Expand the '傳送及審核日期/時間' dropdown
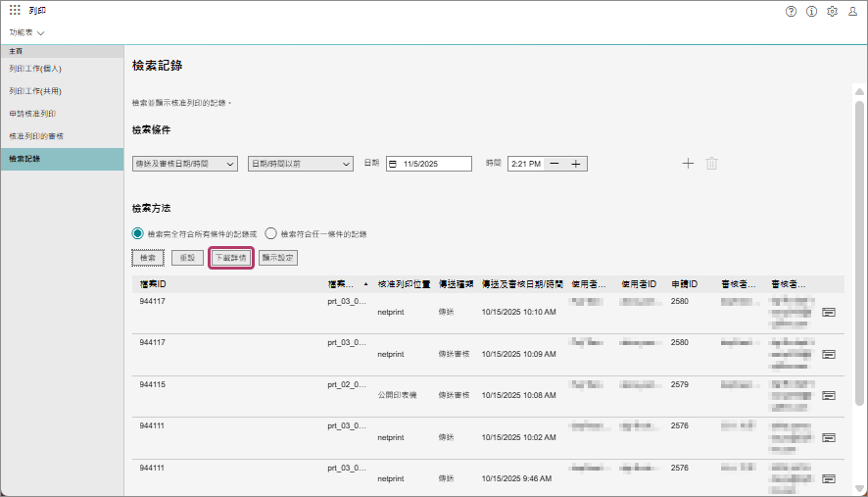Image resolution: width=868 pixels, height=497 pixels. coord(185,164)
